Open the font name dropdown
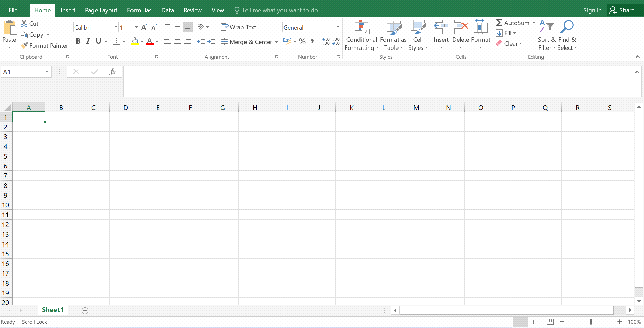Image resolution: width=644 pixels, height=328 pixels. (x=115, y=27)
